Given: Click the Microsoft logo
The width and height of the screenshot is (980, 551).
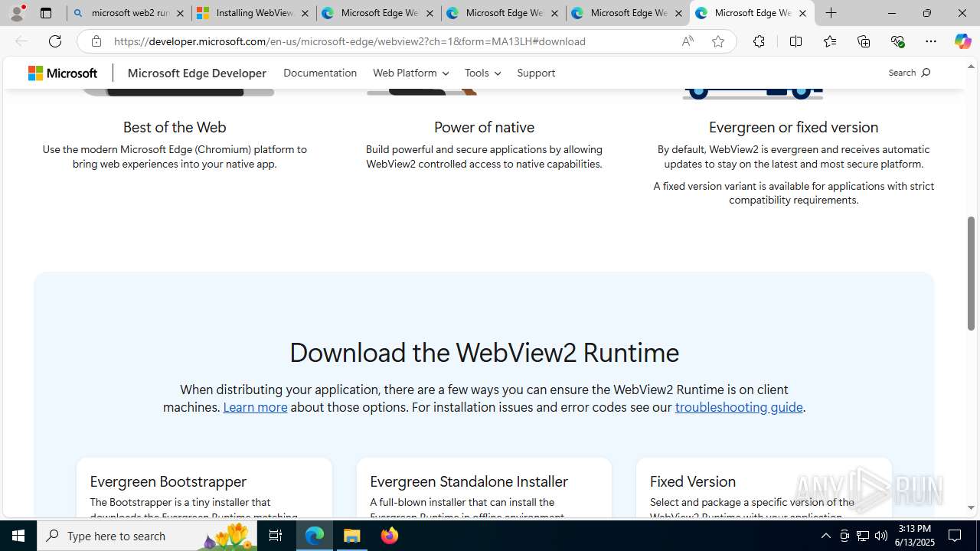Looking at the screenshot, I should coord(63,73).
